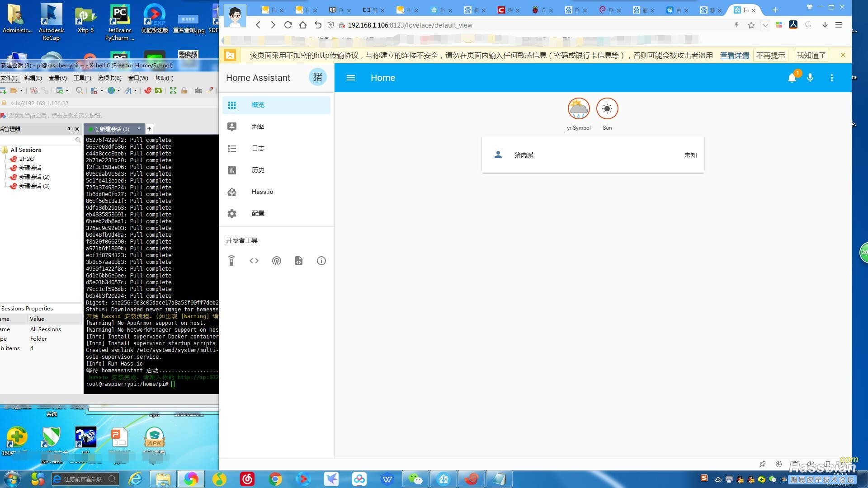The image size is (868, 488).
Task: Click the 查看详情 link in warning bar
Action: pos(735,56)
